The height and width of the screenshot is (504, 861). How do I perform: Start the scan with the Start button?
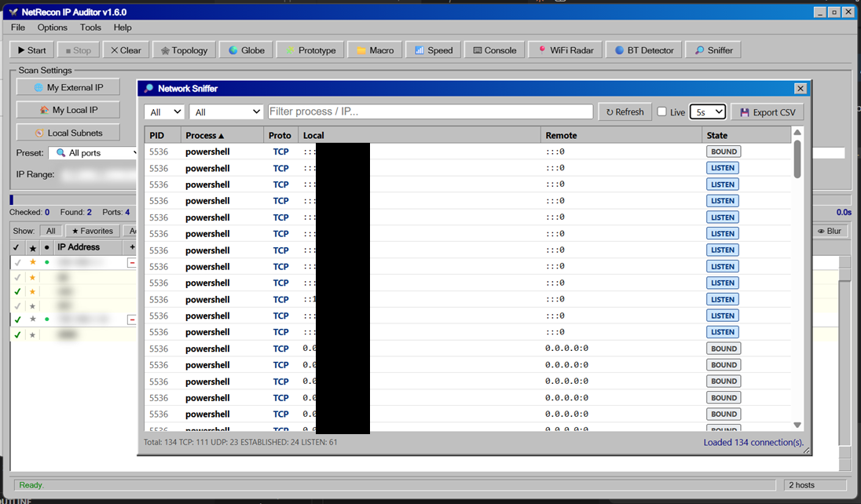[32, 50]
